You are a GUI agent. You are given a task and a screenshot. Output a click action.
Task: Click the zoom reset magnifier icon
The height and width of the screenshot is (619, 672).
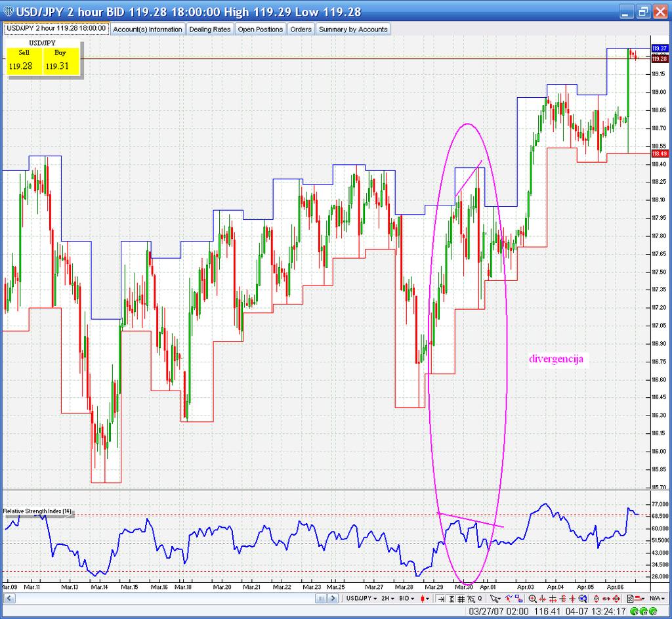[x=583, y=599]
